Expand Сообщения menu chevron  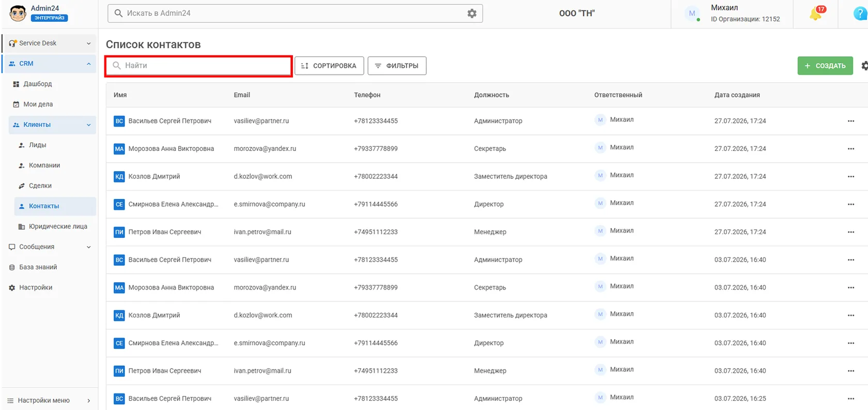point(89,247)
